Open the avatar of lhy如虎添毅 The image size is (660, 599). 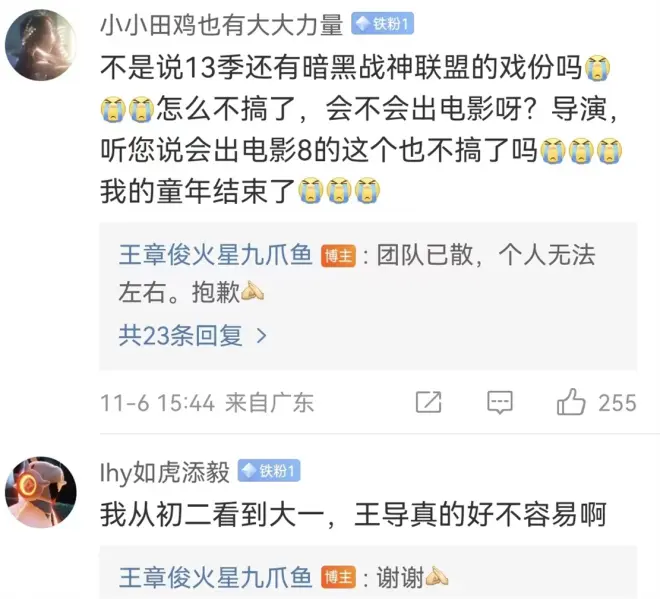[x=41, y=492]
